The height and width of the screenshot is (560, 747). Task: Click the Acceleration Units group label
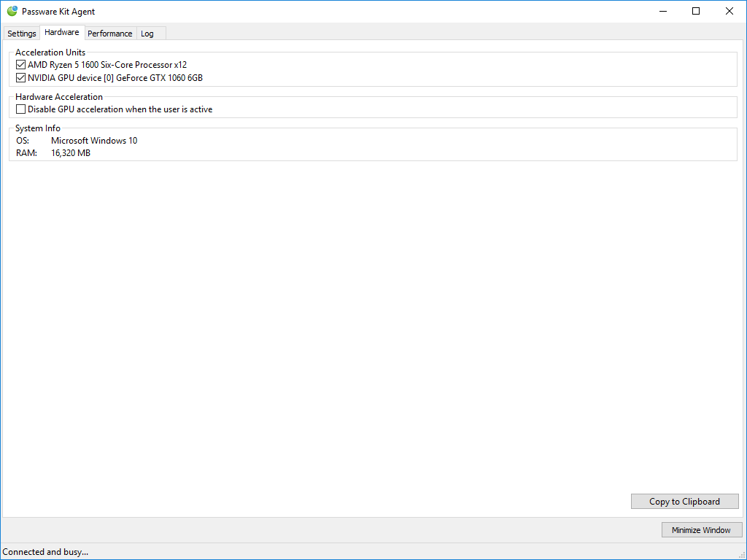point(50,52)
